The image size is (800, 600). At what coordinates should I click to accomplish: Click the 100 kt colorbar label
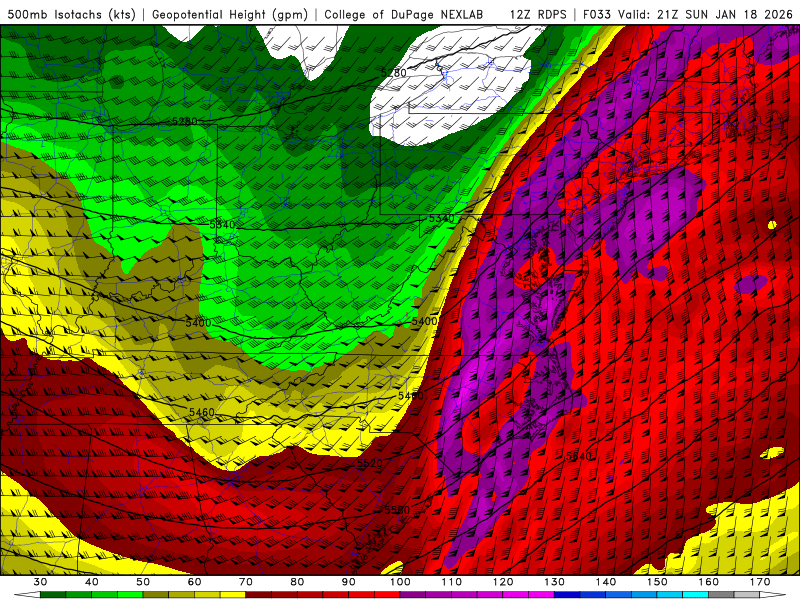pos(400,582)
